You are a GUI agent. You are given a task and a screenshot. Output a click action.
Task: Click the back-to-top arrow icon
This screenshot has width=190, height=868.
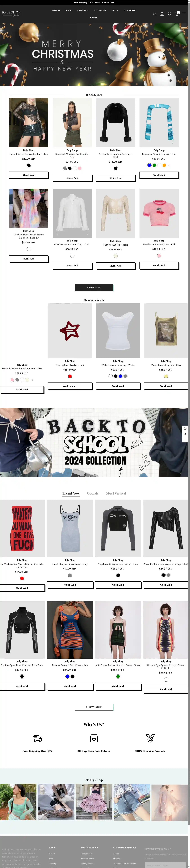[185, 440]
